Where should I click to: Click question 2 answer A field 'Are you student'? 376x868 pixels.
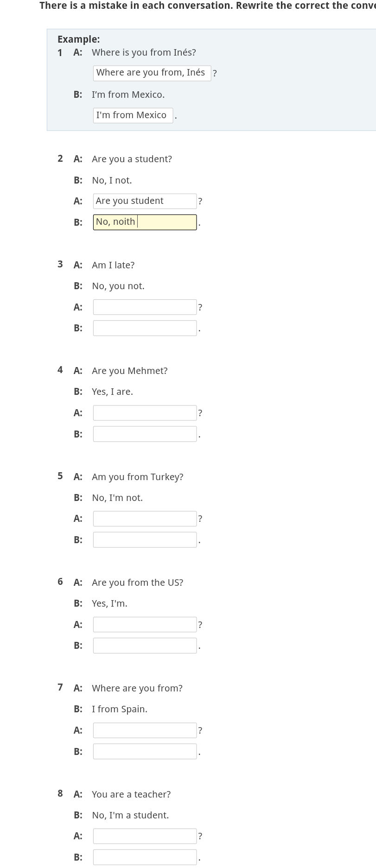pos(145,201)
